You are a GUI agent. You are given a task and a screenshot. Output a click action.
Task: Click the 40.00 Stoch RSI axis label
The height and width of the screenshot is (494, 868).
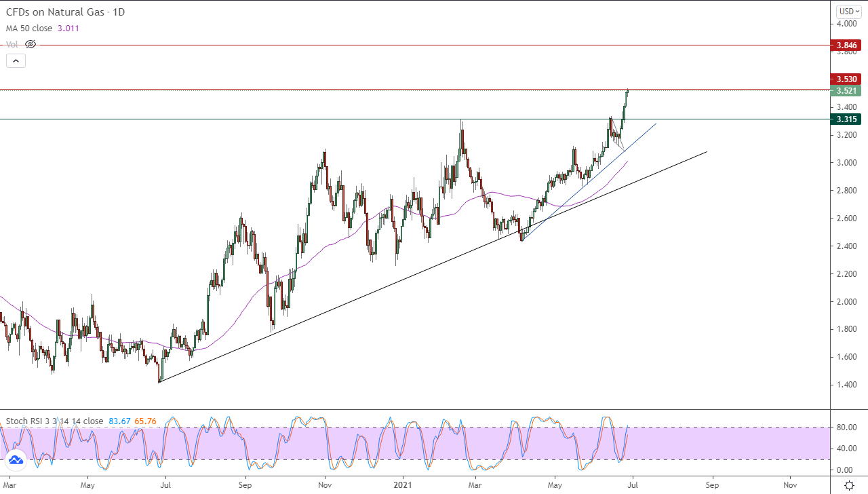tap(848, 449)
